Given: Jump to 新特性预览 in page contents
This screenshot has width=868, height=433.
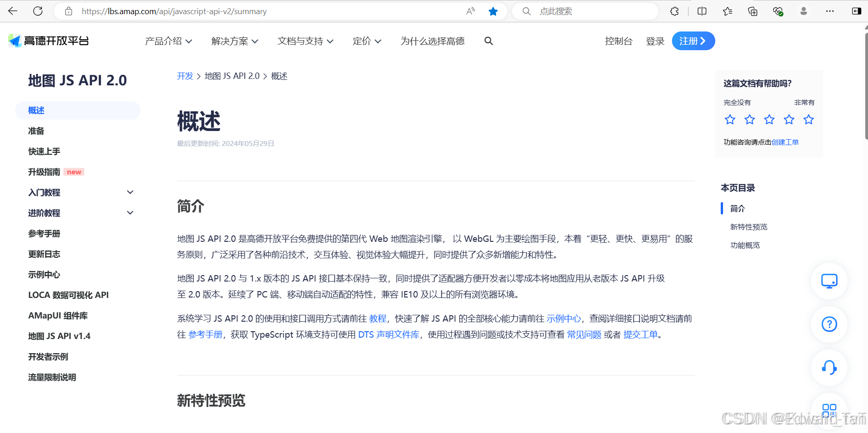Looking at the screenshot, I should (749, 227).
